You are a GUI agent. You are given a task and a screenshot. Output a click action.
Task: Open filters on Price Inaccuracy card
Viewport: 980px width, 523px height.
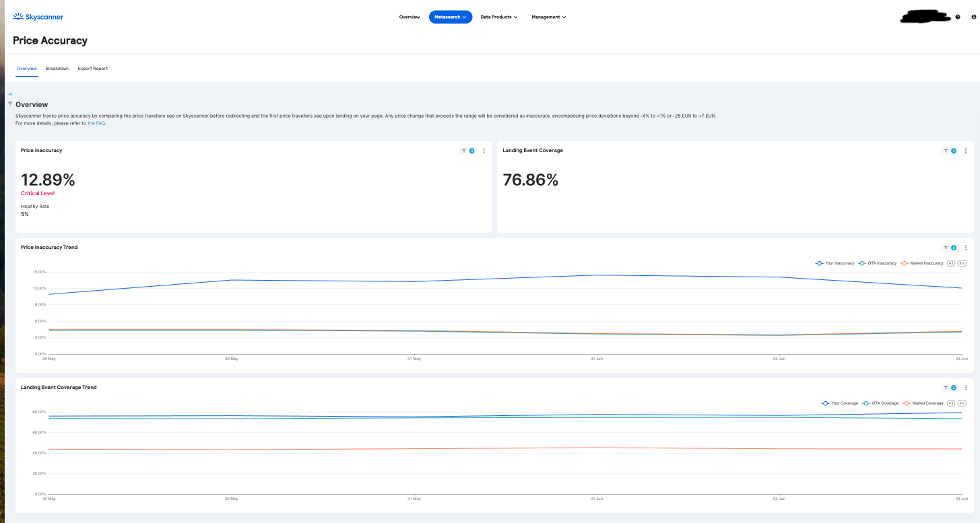[467, 151]
